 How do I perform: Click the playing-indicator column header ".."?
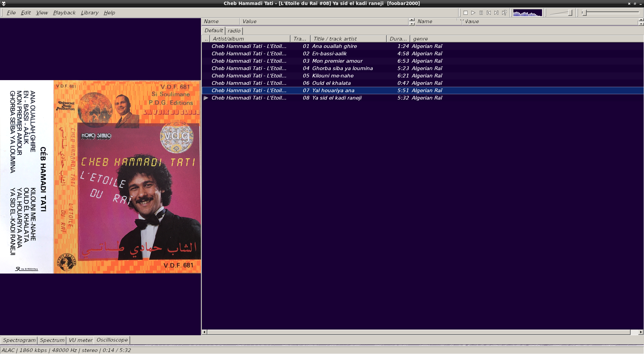tap(206, 39)
